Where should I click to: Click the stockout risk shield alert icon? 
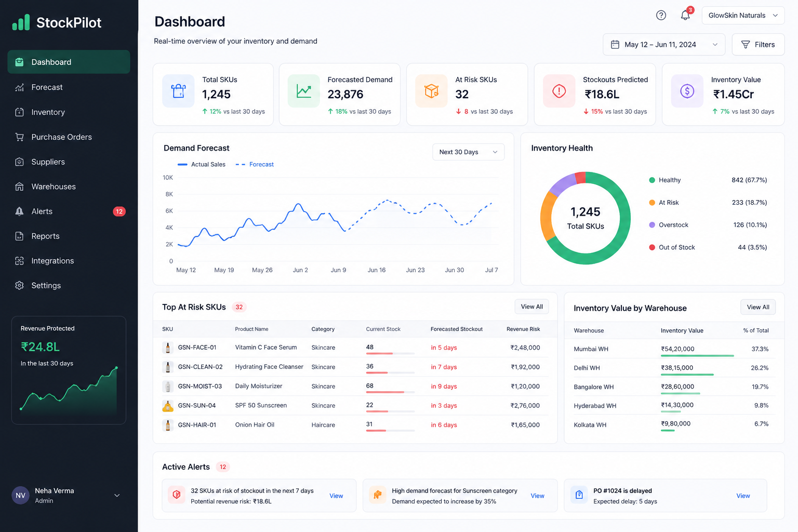click(177, 495)
